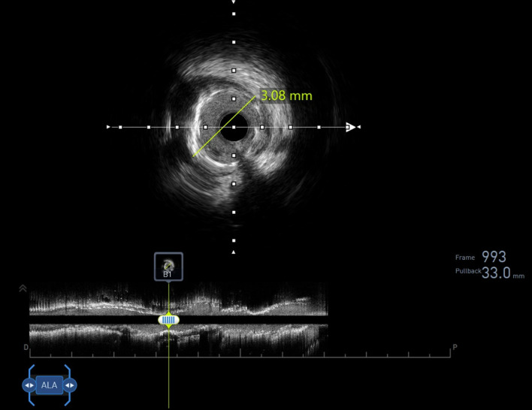Click the Pullback 33.0 mm readout
532x410 pixels.
click(490, 273)
